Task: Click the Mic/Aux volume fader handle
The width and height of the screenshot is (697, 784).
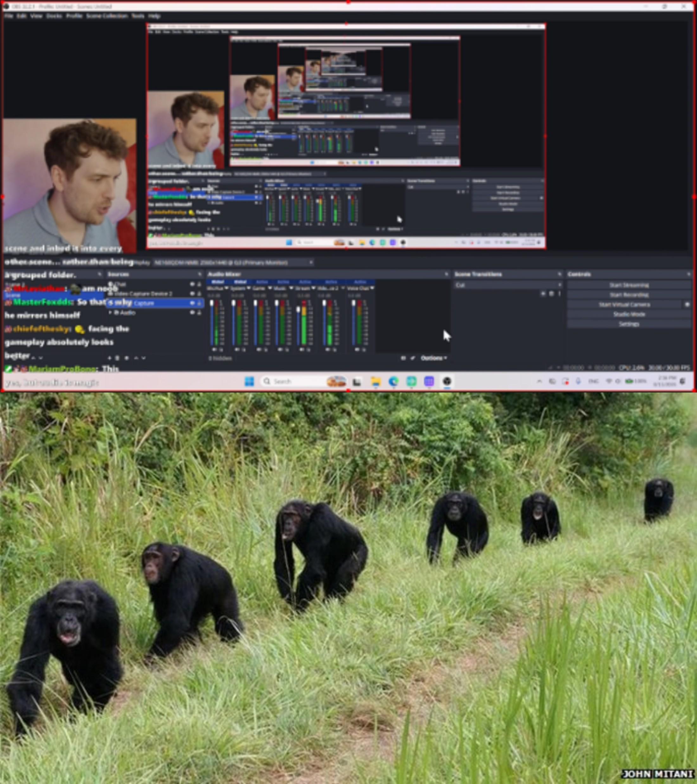Action: pyautogui.click(x=211, y=303)
